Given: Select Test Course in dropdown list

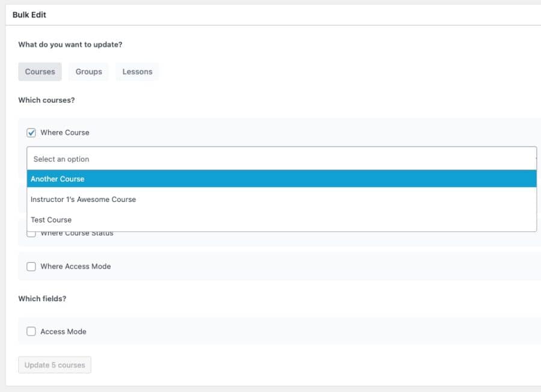Looking at the screenshot, I should tap(281, 220).
